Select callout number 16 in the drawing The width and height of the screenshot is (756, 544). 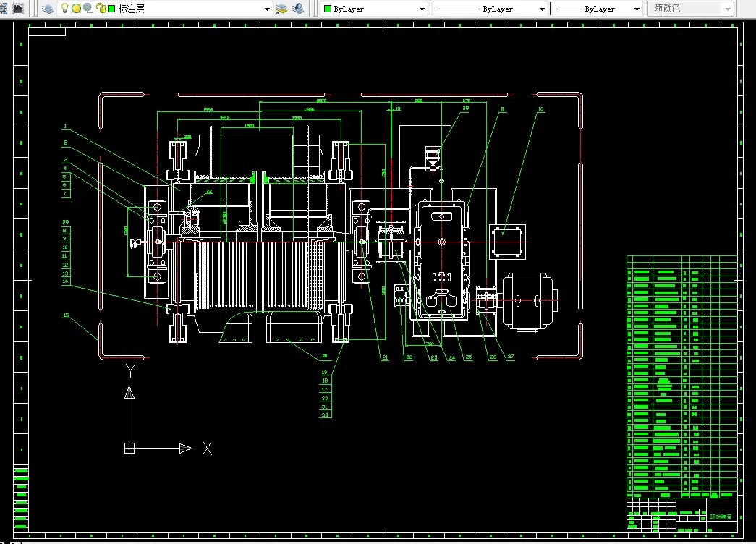(x=540, y=109)
